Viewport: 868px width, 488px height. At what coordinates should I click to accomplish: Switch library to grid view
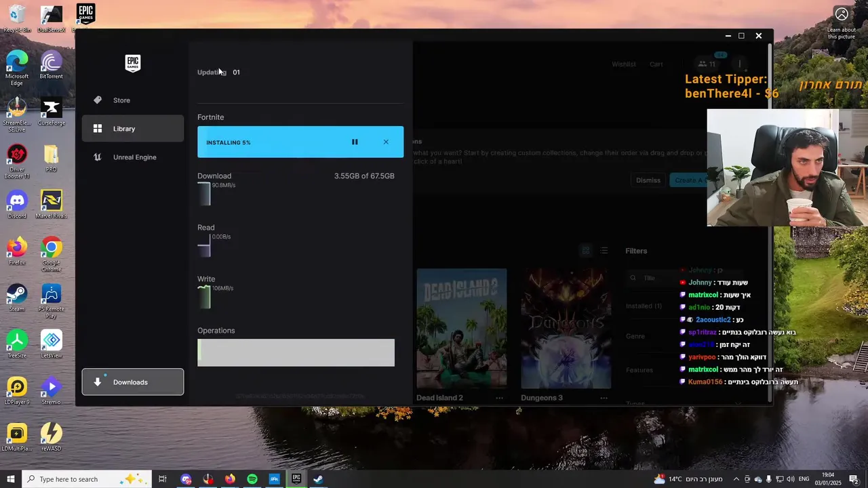(586, 251)
